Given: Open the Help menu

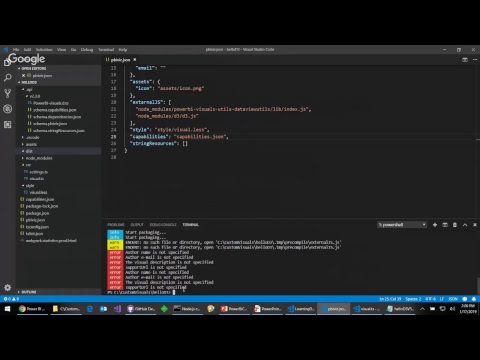Looking at the screenshot, I should click(x=123, y=50).
